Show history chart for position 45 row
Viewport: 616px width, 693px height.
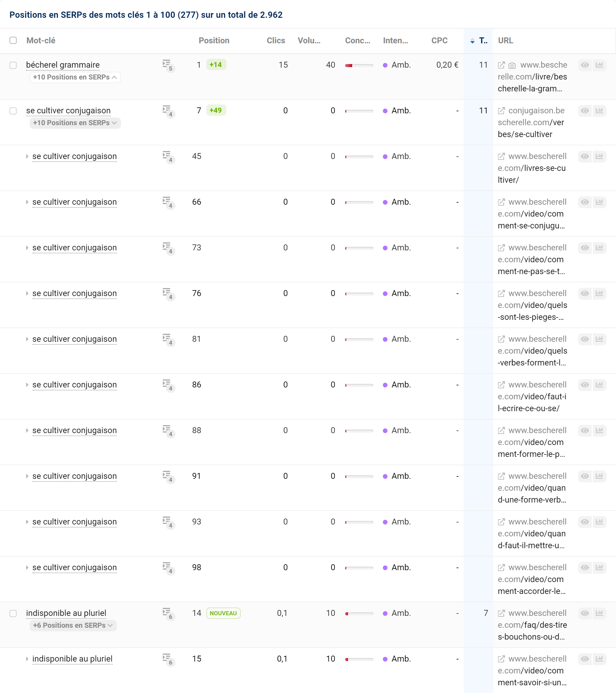(599, 156)
